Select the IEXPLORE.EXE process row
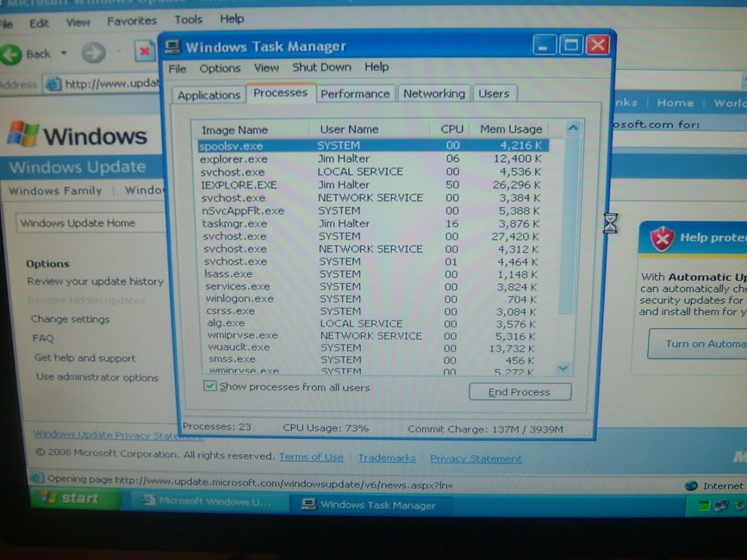 coord(328,184)
